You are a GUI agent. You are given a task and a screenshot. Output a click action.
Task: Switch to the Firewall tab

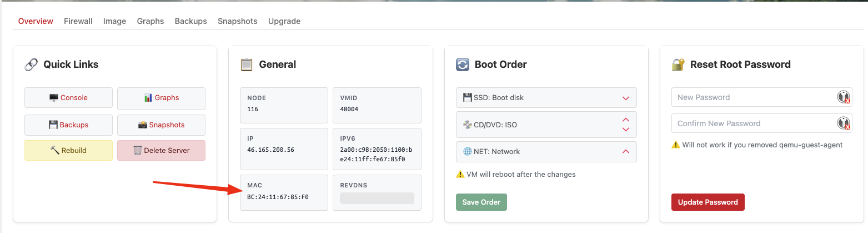click(x=78, y=21)
